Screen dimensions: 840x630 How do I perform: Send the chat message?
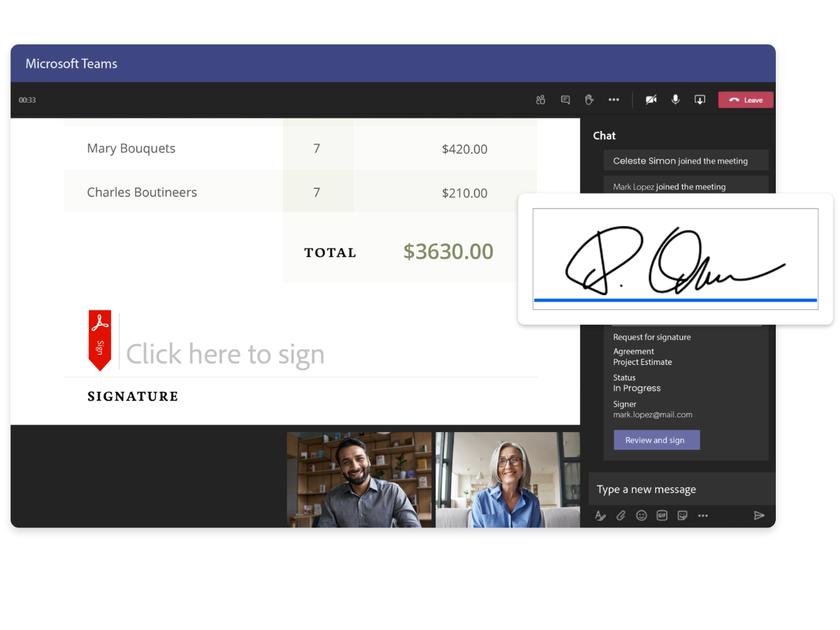[x=759, y=515]
